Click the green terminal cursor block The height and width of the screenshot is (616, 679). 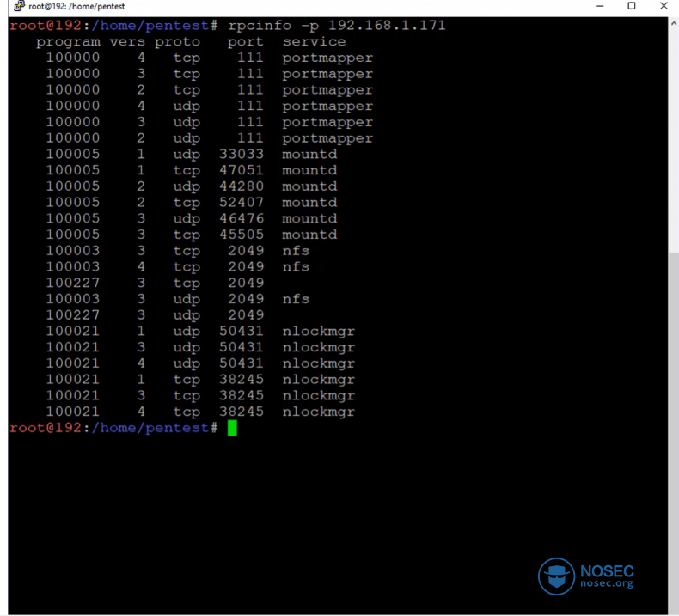pos(232,428)
